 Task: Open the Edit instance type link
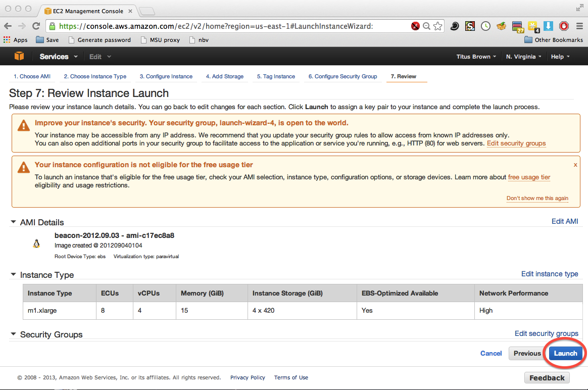tap(550, 274)
